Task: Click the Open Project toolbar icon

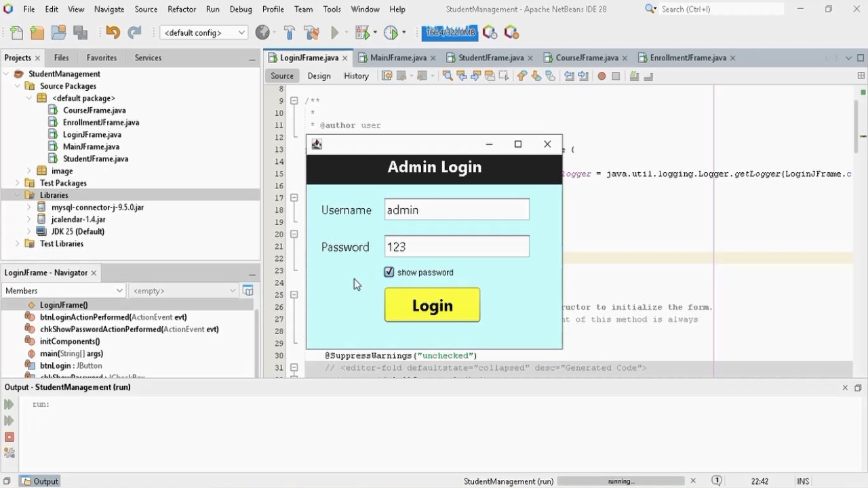Action: click(58, 33)
